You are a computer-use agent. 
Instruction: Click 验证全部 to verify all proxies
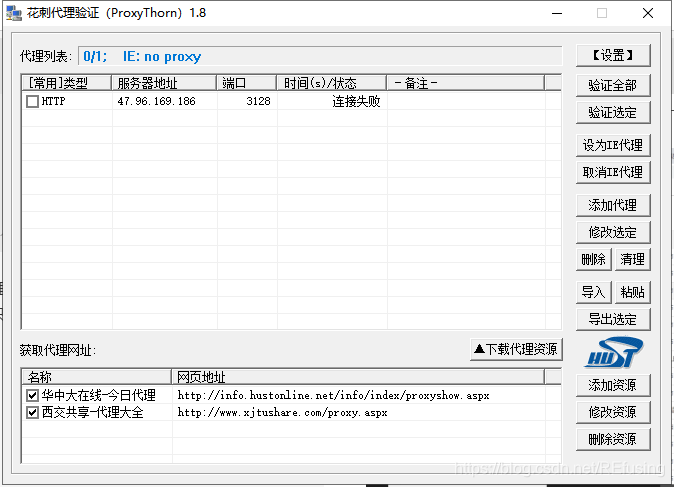coord(613,85)
